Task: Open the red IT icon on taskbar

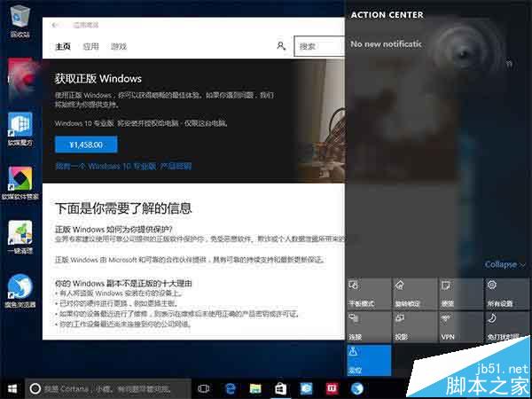Action: 332,389
